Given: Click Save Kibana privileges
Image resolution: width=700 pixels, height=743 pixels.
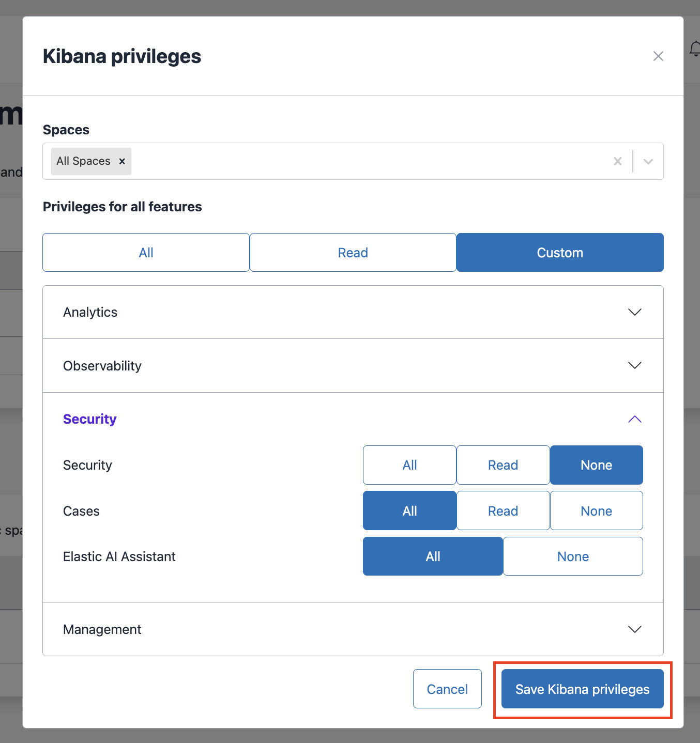Looking at the screenshot, I should click(x=582, y=689).
